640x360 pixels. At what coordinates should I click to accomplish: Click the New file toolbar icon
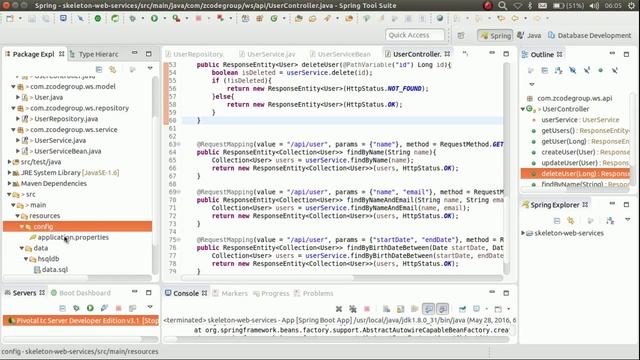tap(9, 18)
